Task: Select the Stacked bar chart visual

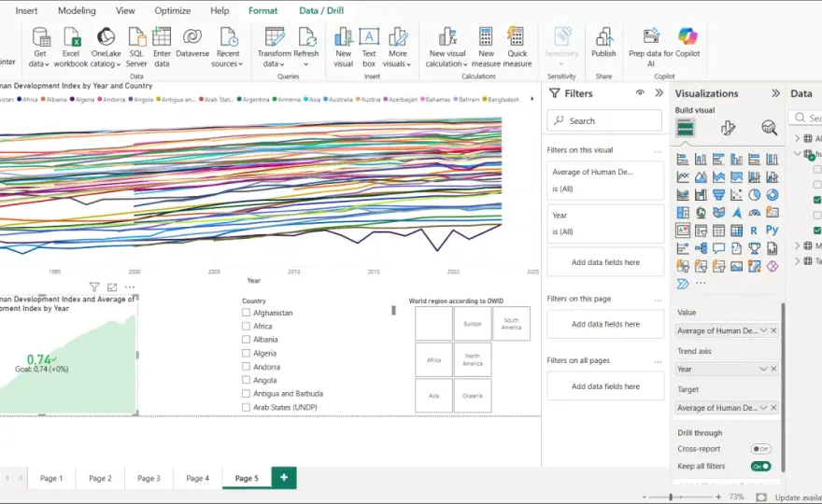Action: click(x=683, y=160)
